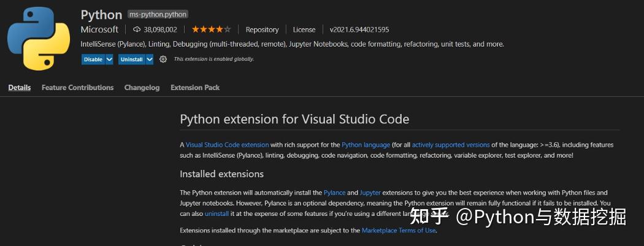Disable the Python extension

pos(93,60)
